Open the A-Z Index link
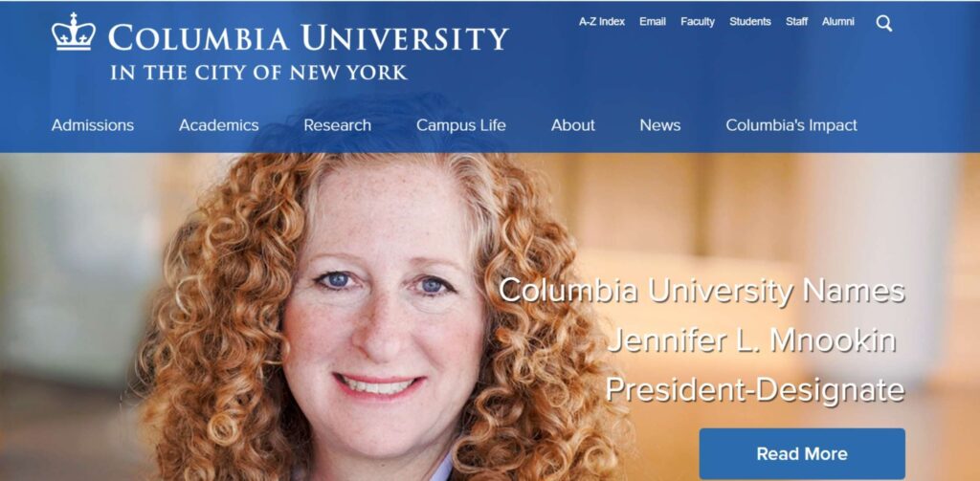This screenshot has width=980, height=481. [601, 21]
